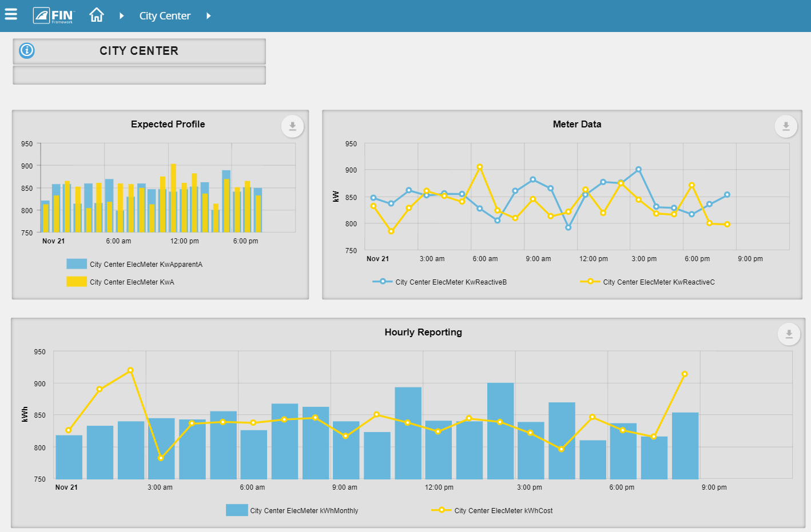The width and height of the screenshot is (811, 532).
Task: Expand the breadcrumb arrow after the Home icon
Action: pyautogui.click(x=121, y=15)
